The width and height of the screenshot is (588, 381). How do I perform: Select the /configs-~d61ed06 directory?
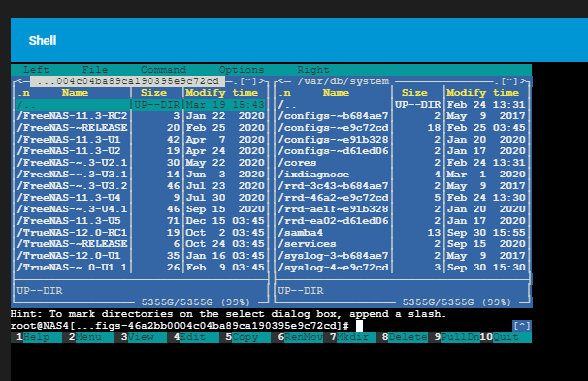click(402, 151)
